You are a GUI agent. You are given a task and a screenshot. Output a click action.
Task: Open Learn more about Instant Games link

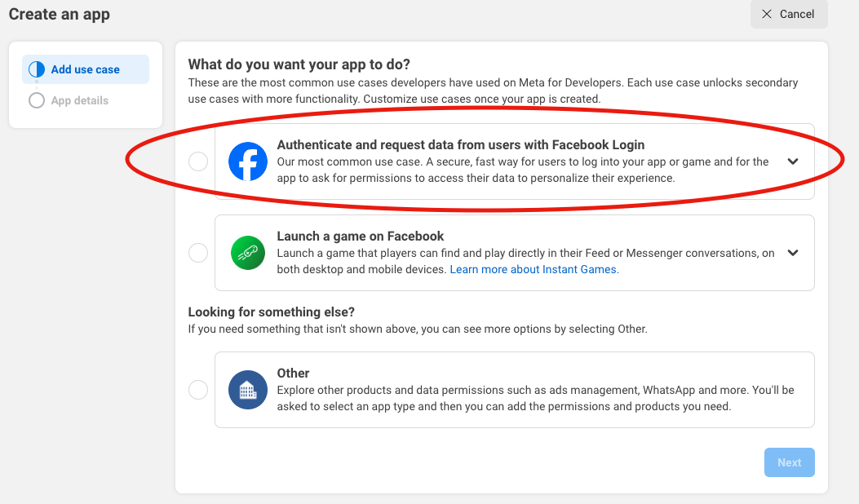click(x=532, y=269)
